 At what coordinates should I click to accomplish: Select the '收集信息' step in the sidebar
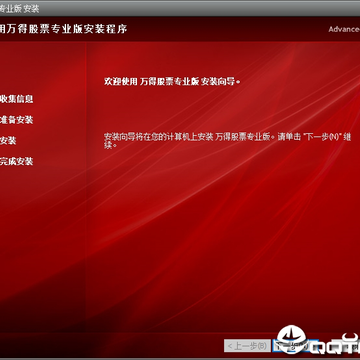point(16,99)
